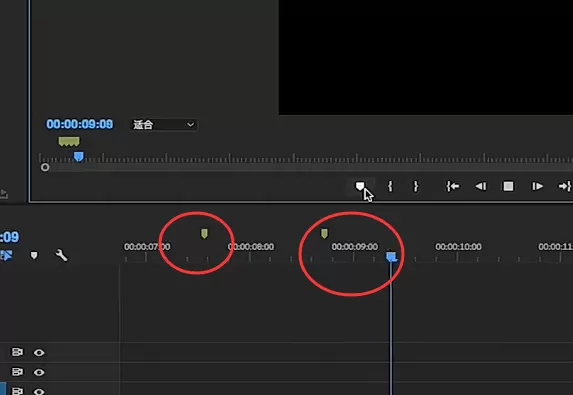Click the timeline Add Marker shield icon

point(34,255)
